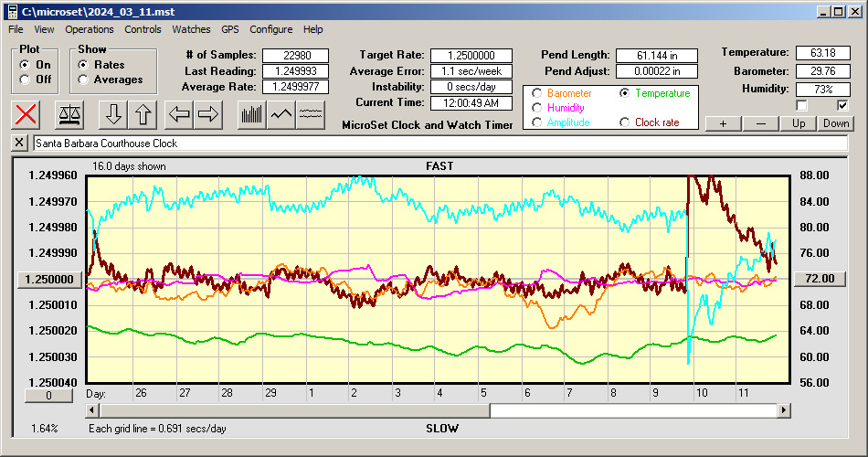Click the balance scale icon button
The width and height of the screenshot is (868, 457).
pyautogui.click(x=69, y=114)
